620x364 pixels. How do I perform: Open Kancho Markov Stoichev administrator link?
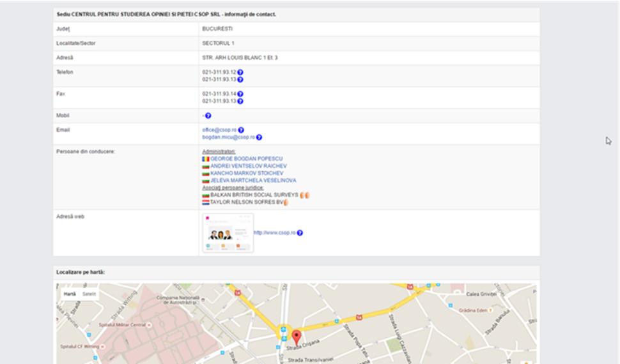point(246,173)
